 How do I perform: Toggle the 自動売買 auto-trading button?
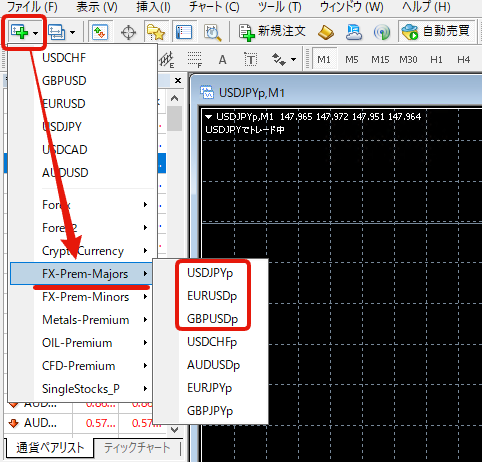(x=436, y=32)
